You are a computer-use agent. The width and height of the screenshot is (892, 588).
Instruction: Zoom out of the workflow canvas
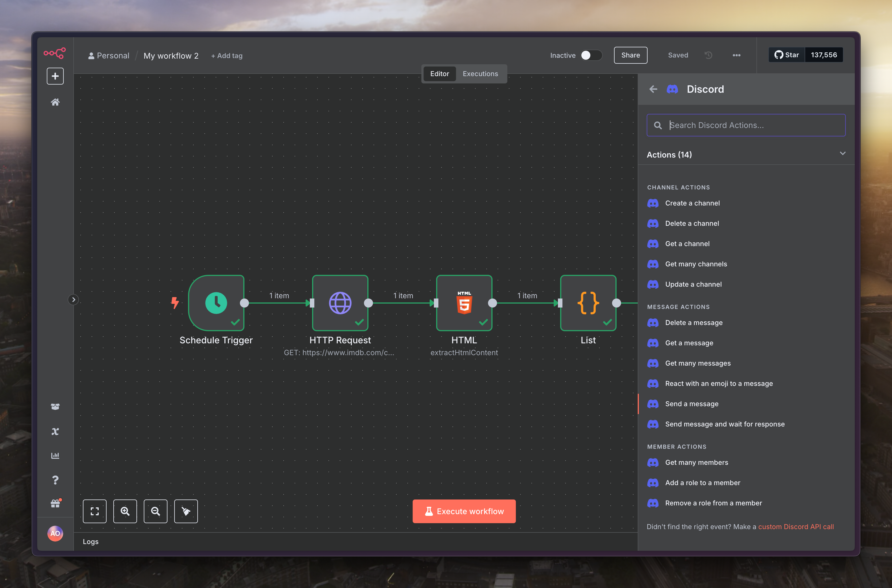tap(155, 511)
